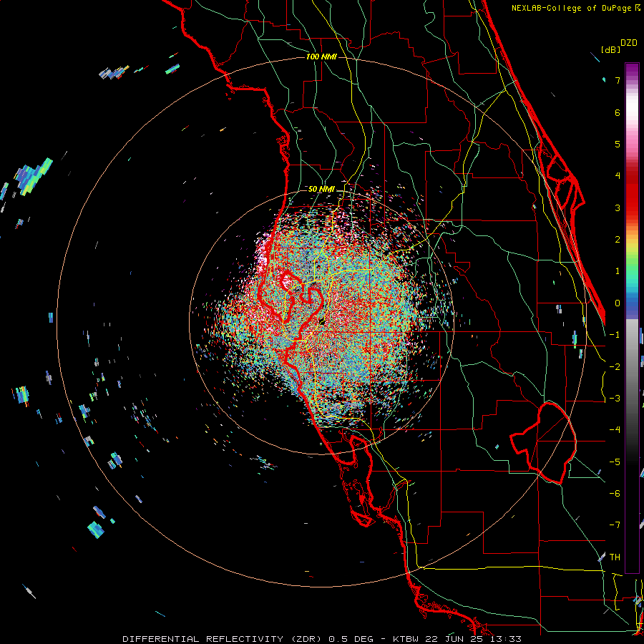Image resolution: width=644 pixels, height=644 pixels.
Task: Click the 0 dB value on the scale
Action: tap(618, 303)
